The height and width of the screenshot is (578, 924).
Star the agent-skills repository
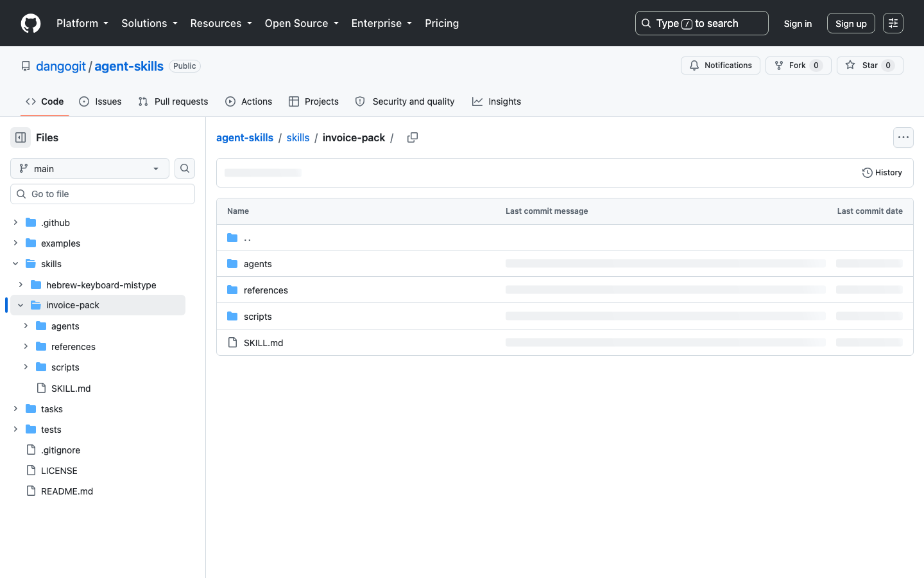[870, 66]
